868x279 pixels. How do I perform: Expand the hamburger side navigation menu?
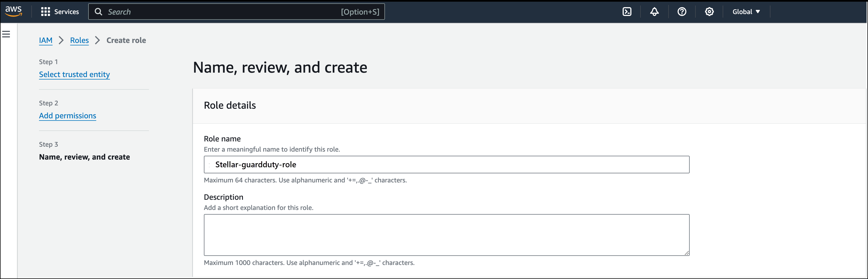click(x=6, y=34)
